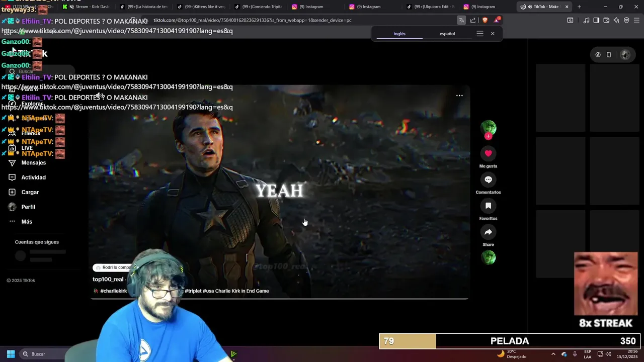644x362 pixels.
Task: Open the browser hamburger main menu
Action: [x=637, y=20]
